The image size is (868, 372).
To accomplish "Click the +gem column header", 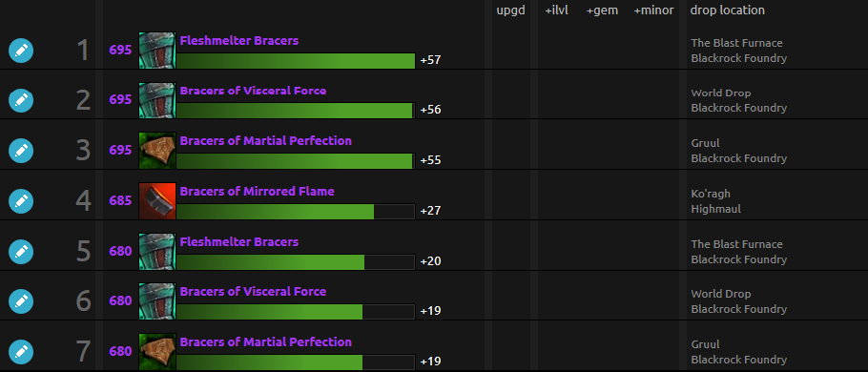I will pos(602,10).
